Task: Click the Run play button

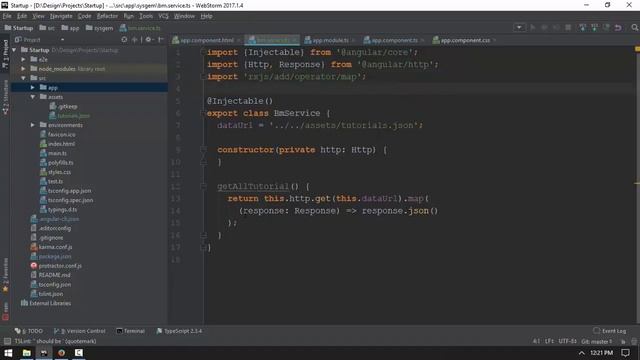Action: point(533,27)
